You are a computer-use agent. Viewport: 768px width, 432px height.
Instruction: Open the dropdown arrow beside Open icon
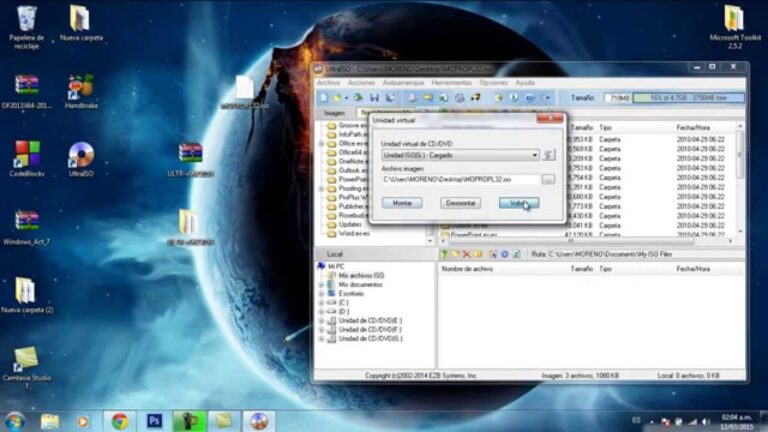[x=346, y=98]
